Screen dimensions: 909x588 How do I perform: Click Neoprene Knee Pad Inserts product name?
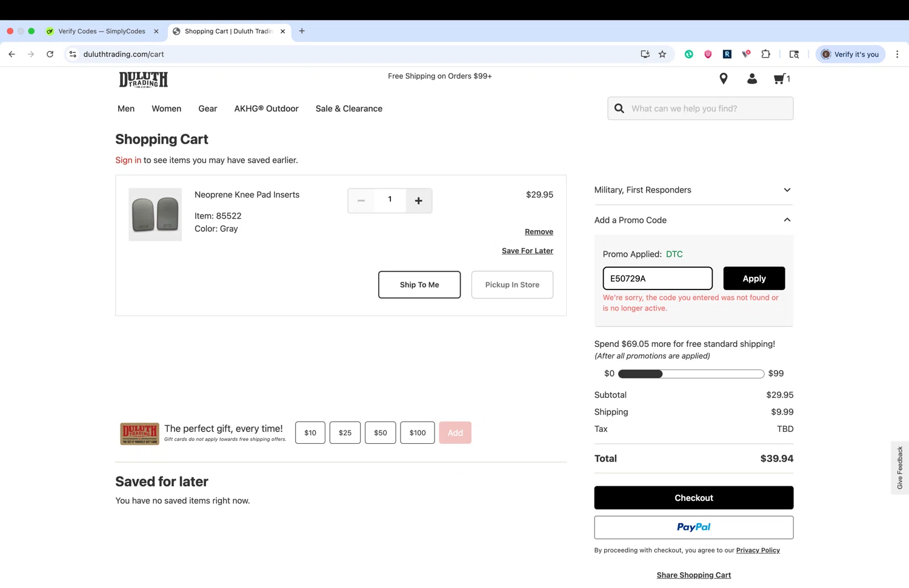click(247, 195)
